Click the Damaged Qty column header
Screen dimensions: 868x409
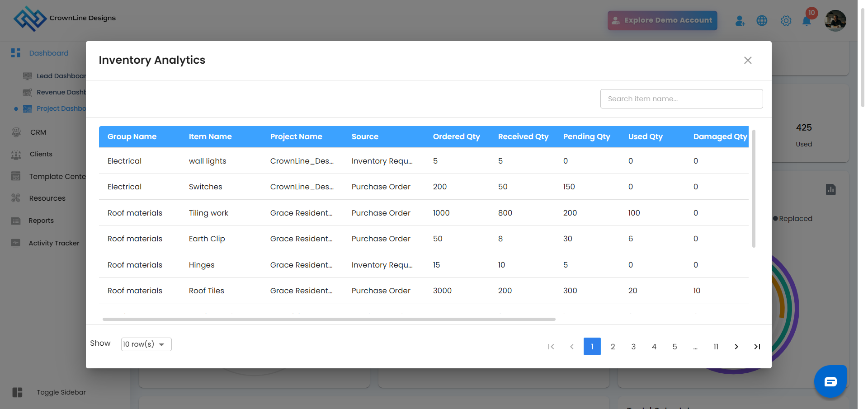(720, 136)
